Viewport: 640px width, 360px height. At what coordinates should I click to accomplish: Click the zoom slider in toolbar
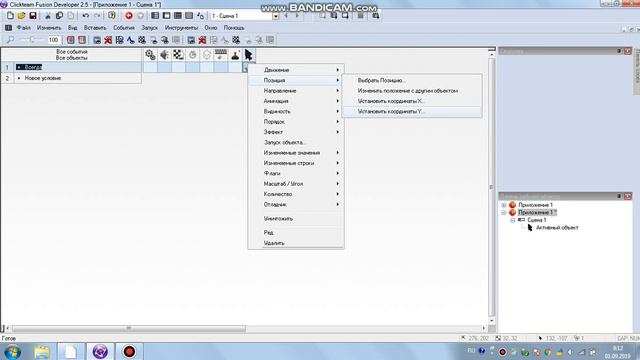tap(31, 40)
